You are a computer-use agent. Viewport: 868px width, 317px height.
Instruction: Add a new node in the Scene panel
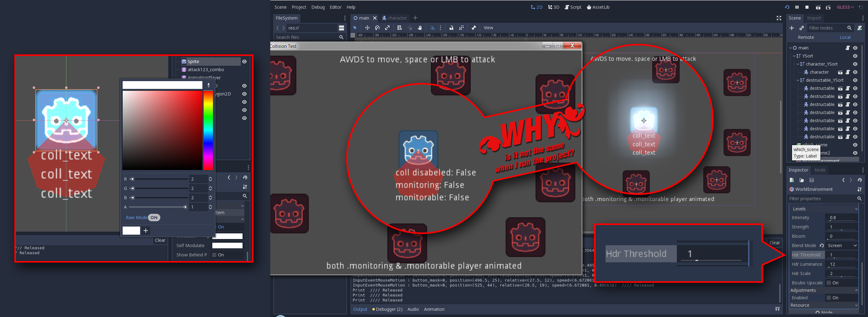(x=792, y=28)
